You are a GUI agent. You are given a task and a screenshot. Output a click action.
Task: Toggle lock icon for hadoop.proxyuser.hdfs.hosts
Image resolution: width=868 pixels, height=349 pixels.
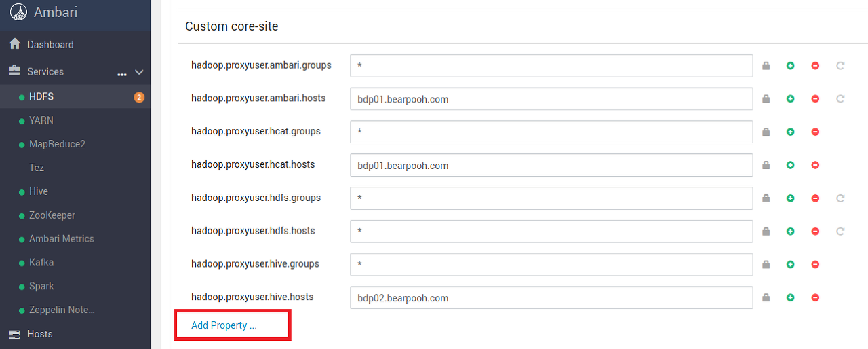[x=766, y=232]
